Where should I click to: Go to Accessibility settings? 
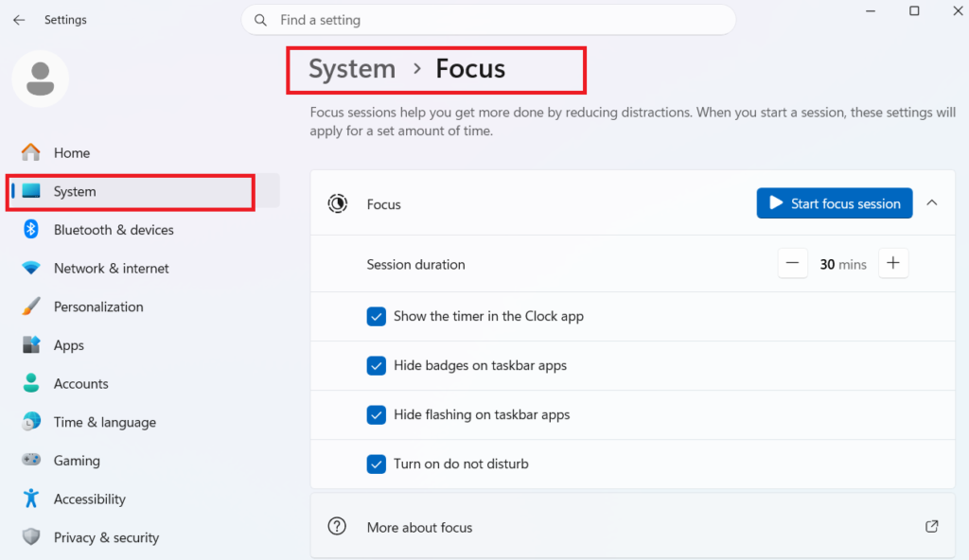pos(142,499)
